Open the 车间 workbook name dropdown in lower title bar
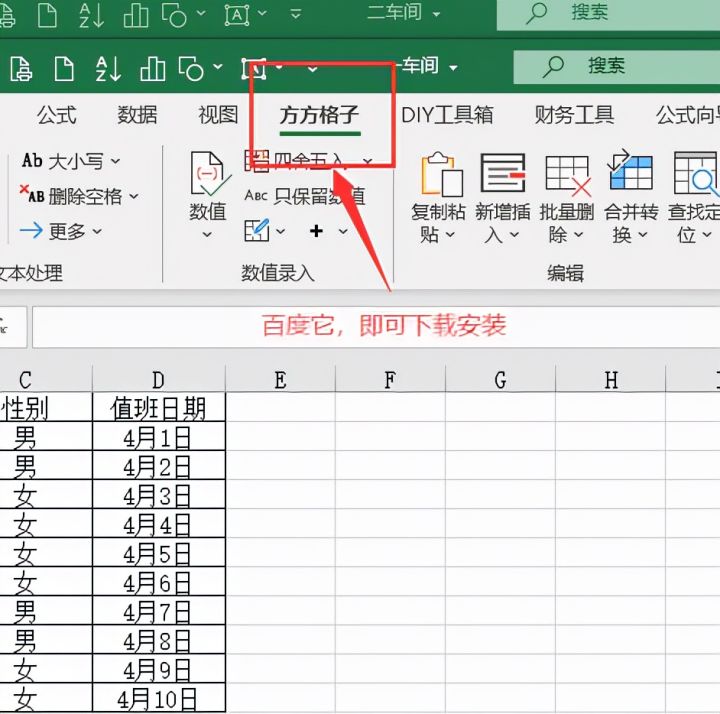The width and height of the screenshot is (720, 714). coord(453,68)
